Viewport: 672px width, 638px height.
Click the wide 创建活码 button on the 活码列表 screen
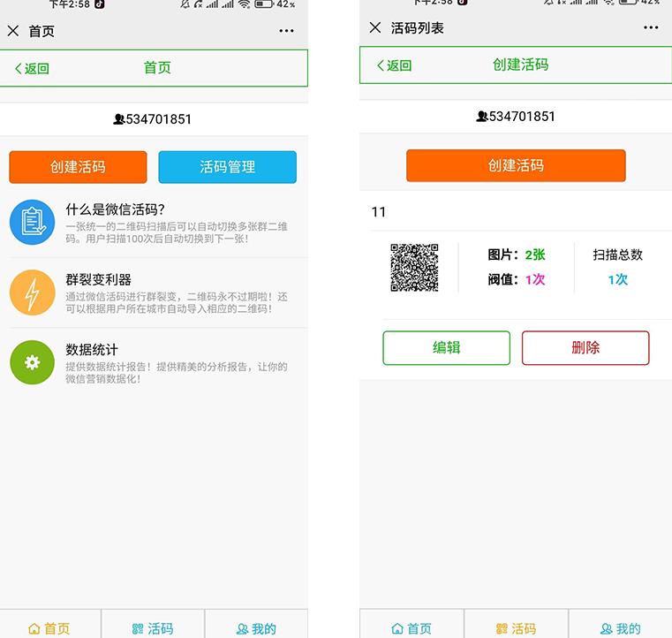(x=516, y=165)
